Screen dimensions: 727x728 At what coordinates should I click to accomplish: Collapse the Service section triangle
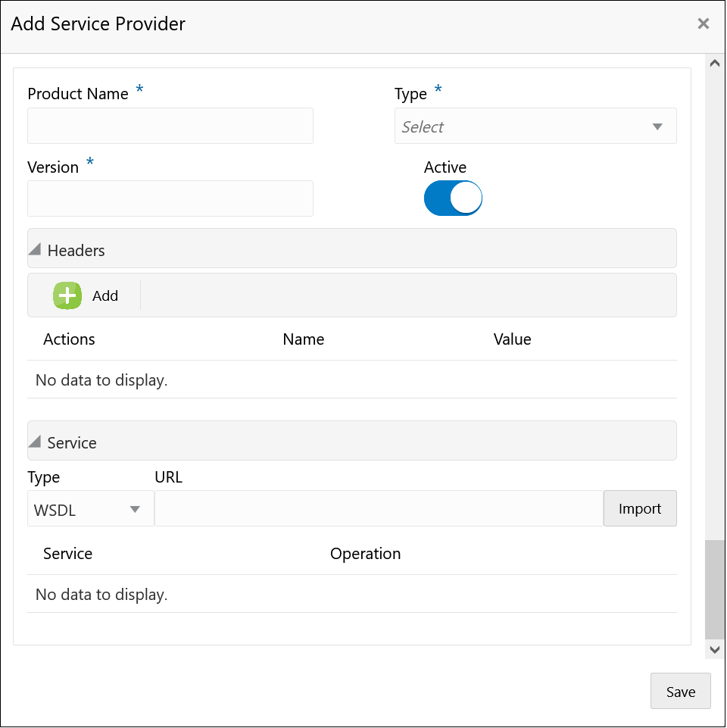click(x=35, y=442)
